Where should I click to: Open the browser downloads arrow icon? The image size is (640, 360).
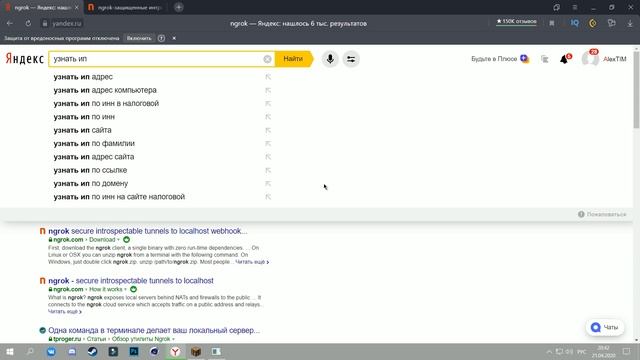630,23
